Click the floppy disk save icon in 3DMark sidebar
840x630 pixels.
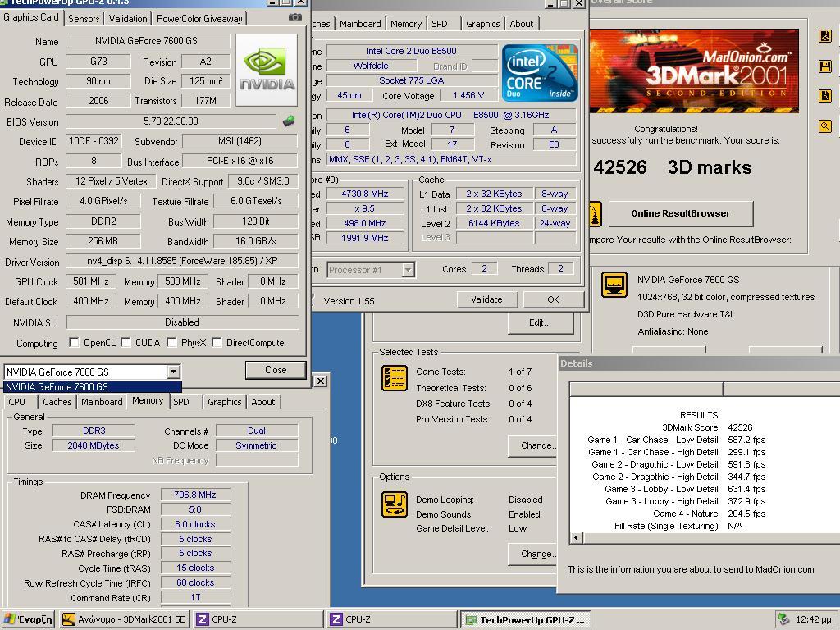coord(825,66)
